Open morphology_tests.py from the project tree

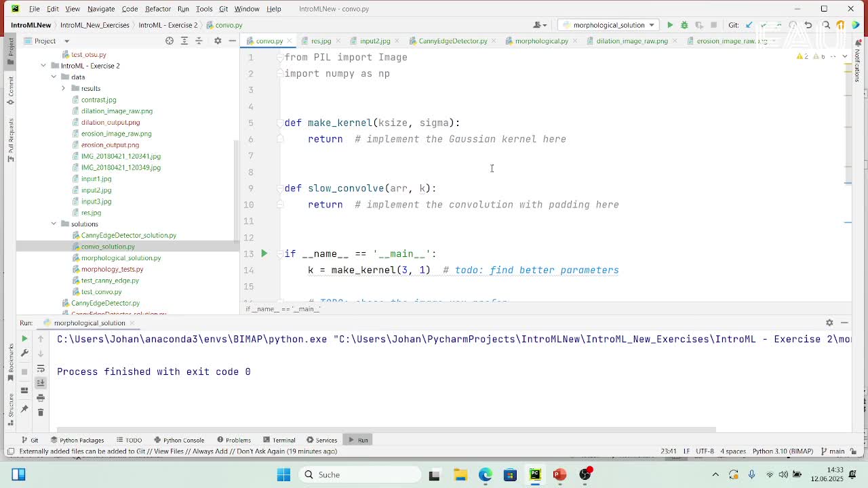tap(112, 269)
